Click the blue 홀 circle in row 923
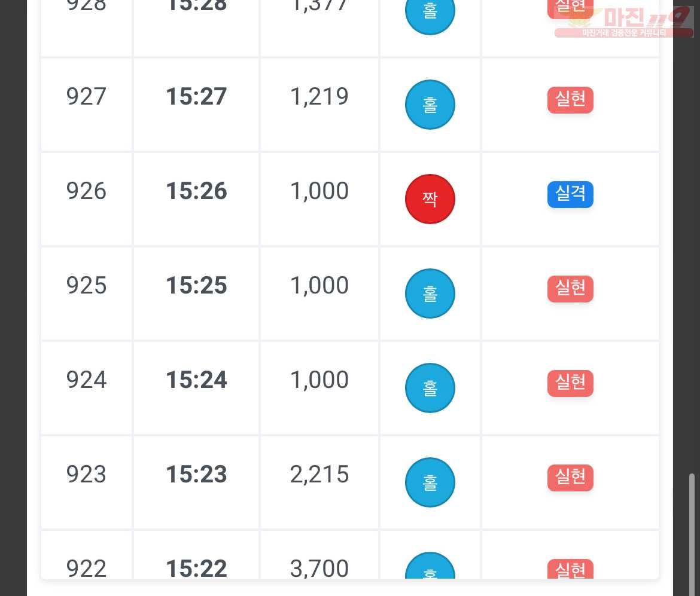 pyautogui.click(x=430, y=482)
